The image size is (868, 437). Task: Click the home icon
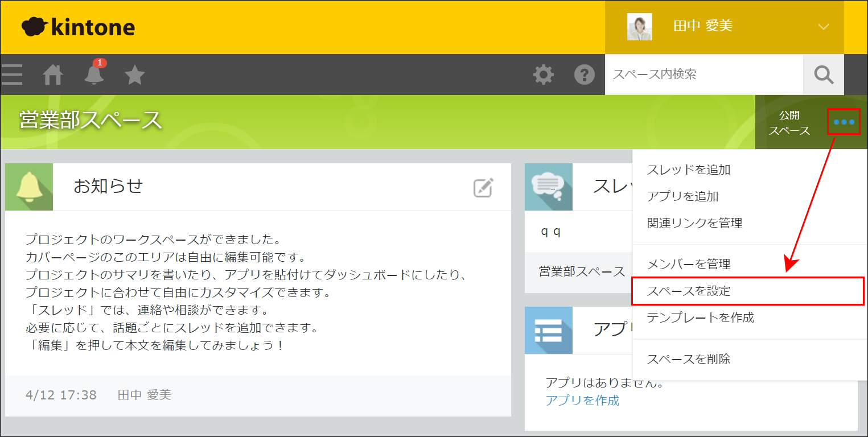pos(52,74)
